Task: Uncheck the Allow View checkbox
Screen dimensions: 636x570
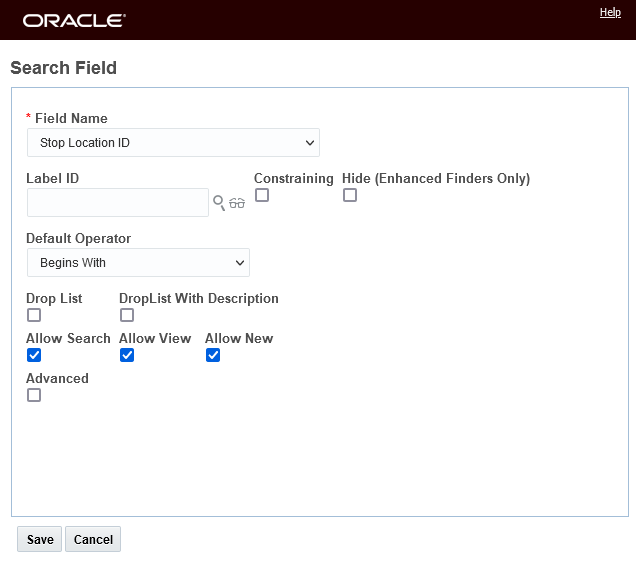Action: [127, 355]
